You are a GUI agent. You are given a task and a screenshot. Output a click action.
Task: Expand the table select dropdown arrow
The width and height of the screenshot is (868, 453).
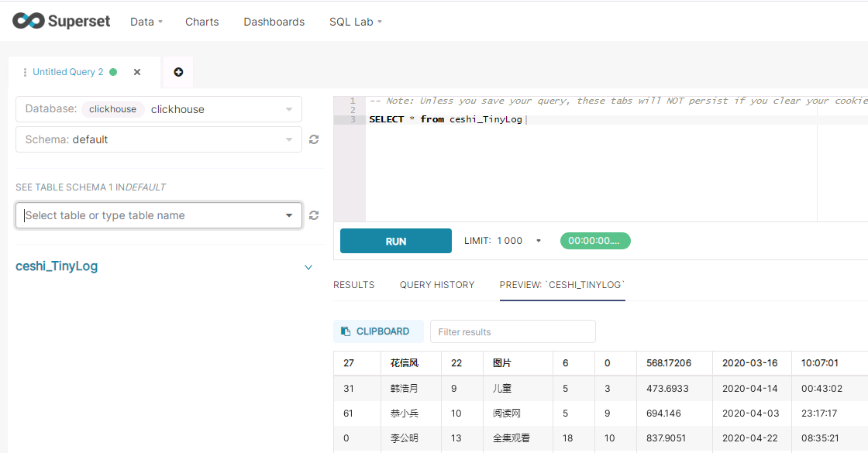point(289,215)
